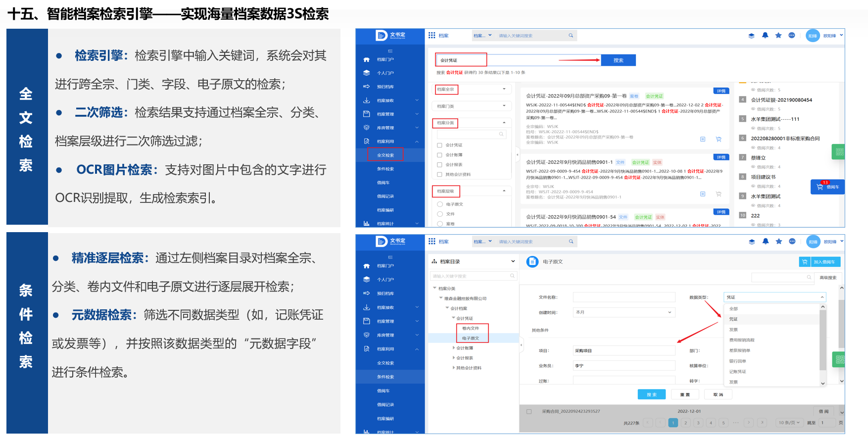Click 库房管理 box icon in full-text search window
This screenshot has height=442, width=868.
coord(366,128)
